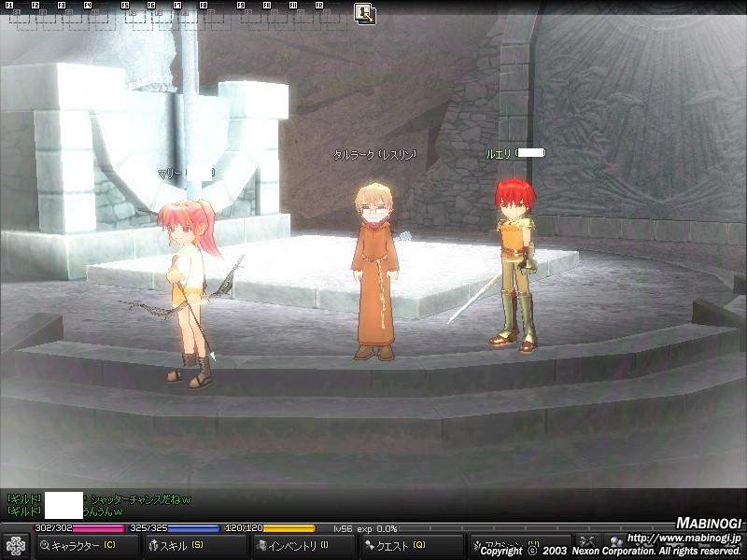747x560 pixels.
Task: Click the yellow stamina bar 120/120
Action: point(270,528)
